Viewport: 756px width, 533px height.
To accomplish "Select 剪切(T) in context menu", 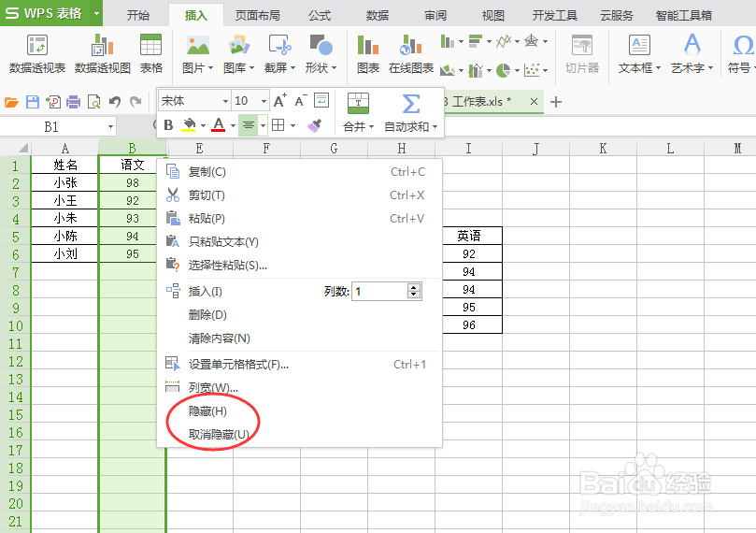I will click(299, 194).
